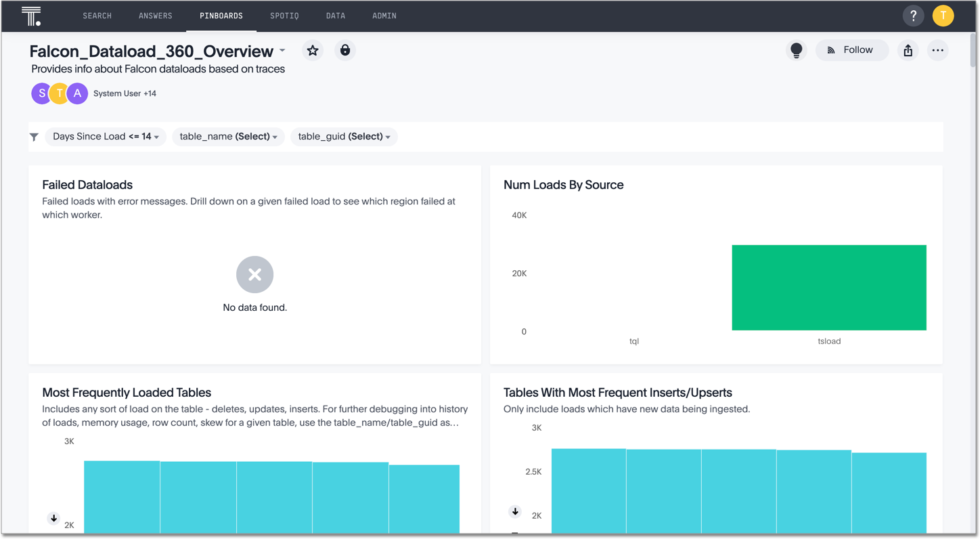
Task: Click the ThoughtSpot logo icon
Action: (x=31, y=16)
